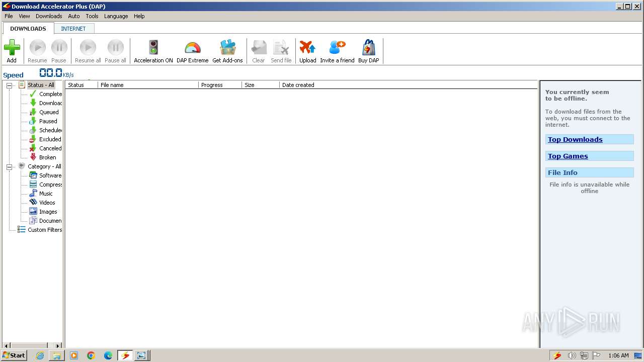
Task: Open DAP Extreme speedometer icon
Action: coord(192,48)
